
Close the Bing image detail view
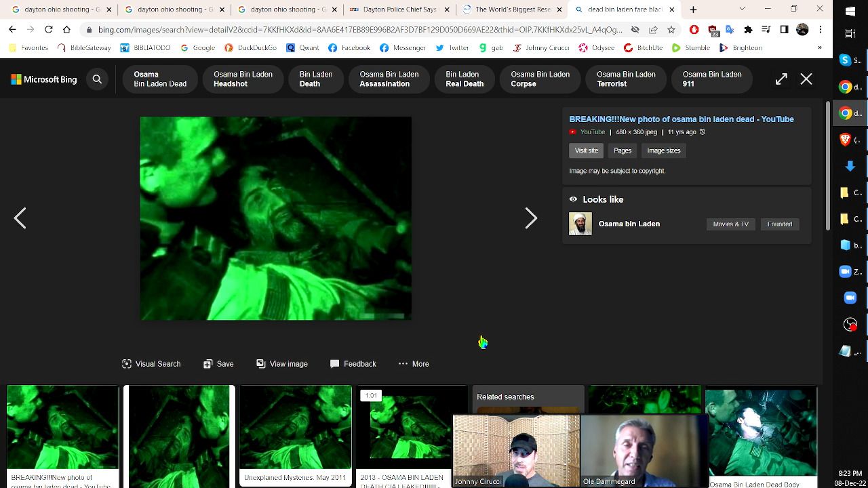click(x=806, y=79)
